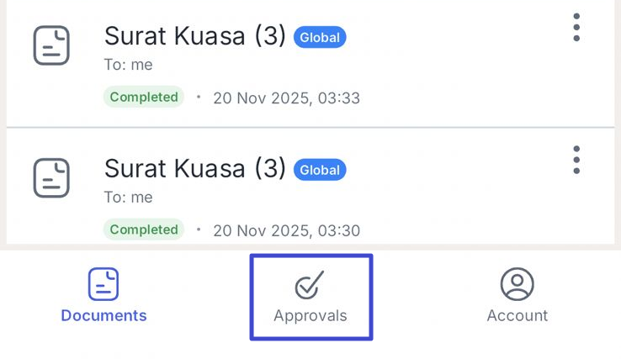
Task: Click the document icon of the 03:33 entry
Action: [x=51, y=45]
